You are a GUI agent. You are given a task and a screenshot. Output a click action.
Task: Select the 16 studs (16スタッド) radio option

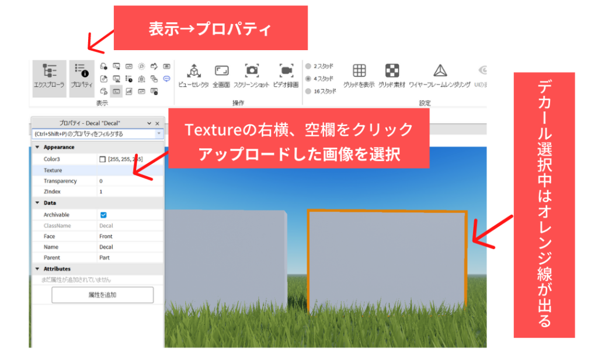tap(308, 91)
